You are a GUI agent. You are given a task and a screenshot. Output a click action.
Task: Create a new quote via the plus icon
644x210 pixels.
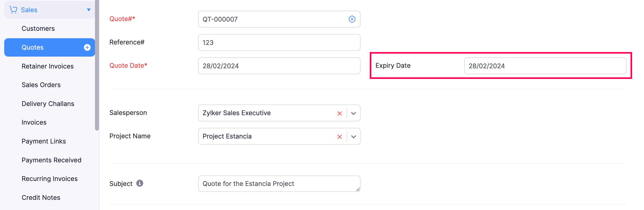87,47
